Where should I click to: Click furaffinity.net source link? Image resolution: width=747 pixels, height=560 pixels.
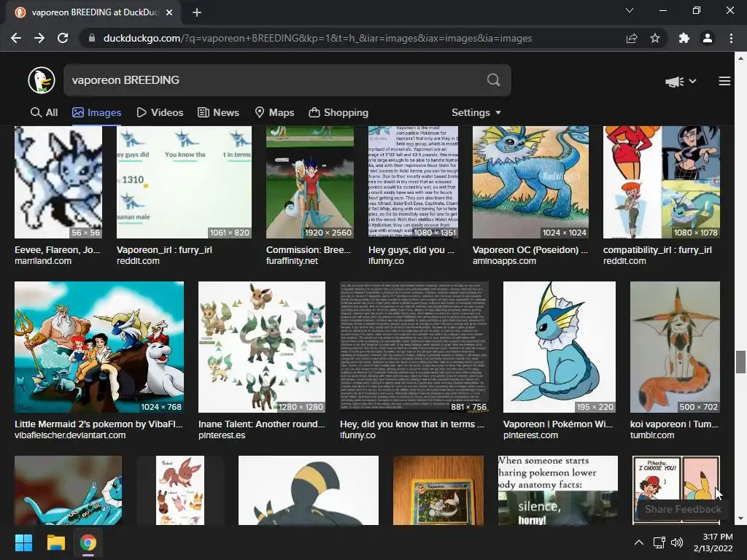click(x=292, y=261)
